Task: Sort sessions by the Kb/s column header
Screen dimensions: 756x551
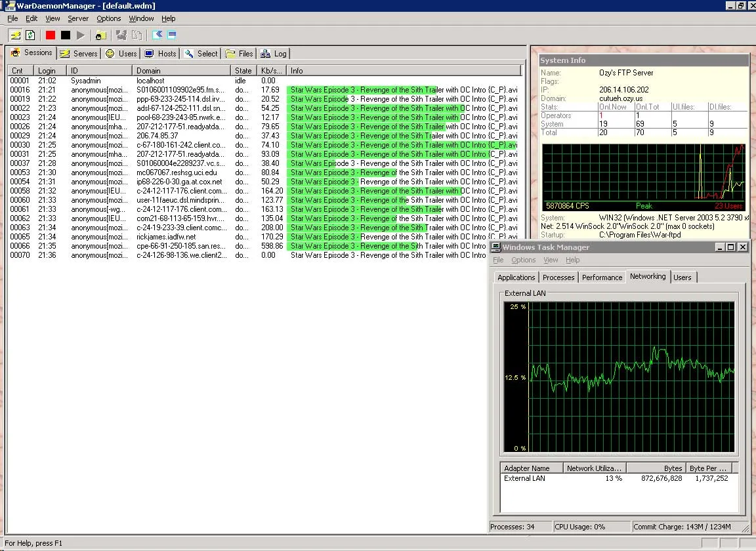Action: 271,71
